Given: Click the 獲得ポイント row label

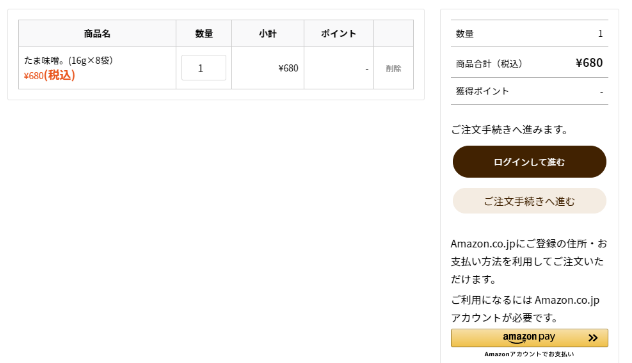Looking at the screenshot, I should 482,91.
